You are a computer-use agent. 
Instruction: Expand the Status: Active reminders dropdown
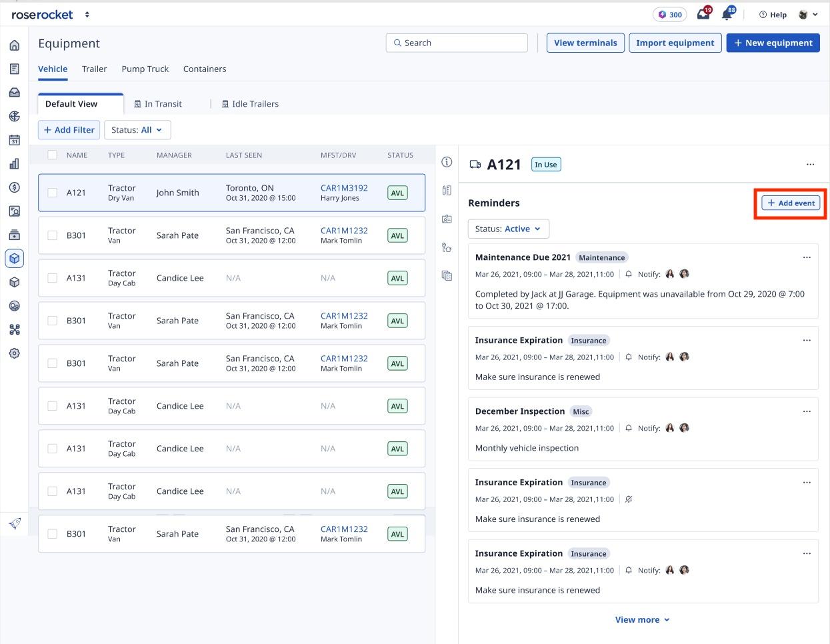pos(508,229)
